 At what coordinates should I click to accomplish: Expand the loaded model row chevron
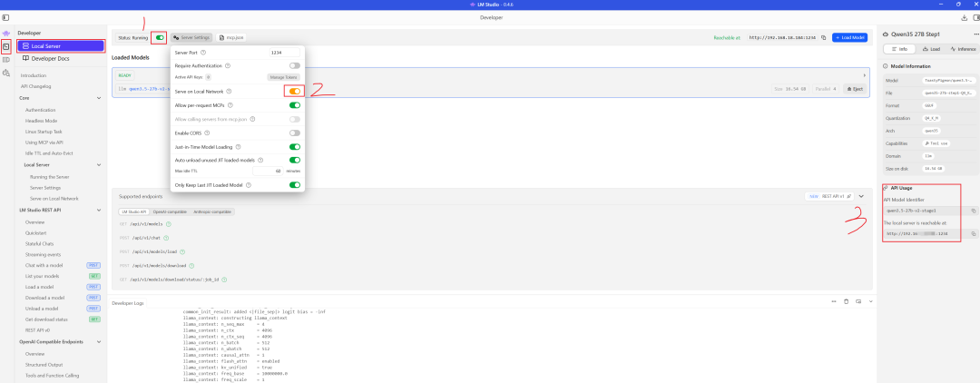pos(864,74)
